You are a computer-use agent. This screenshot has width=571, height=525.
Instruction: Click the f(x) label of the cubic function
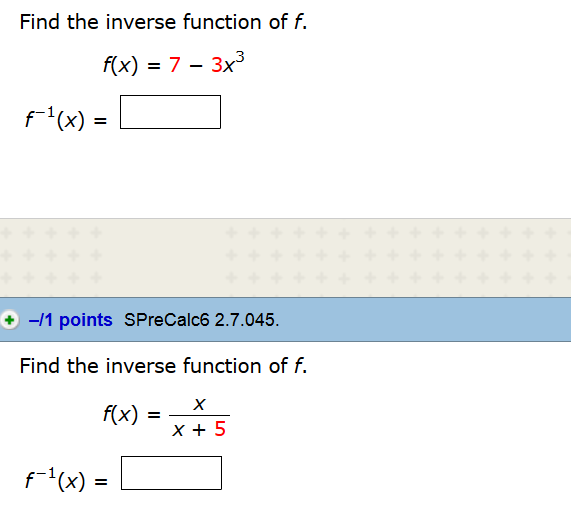point(121,65)
